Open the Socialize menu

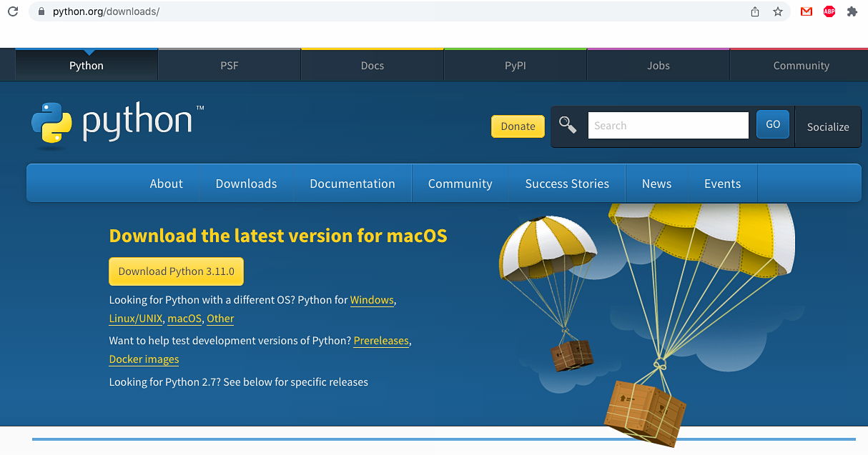coord(828,126)
